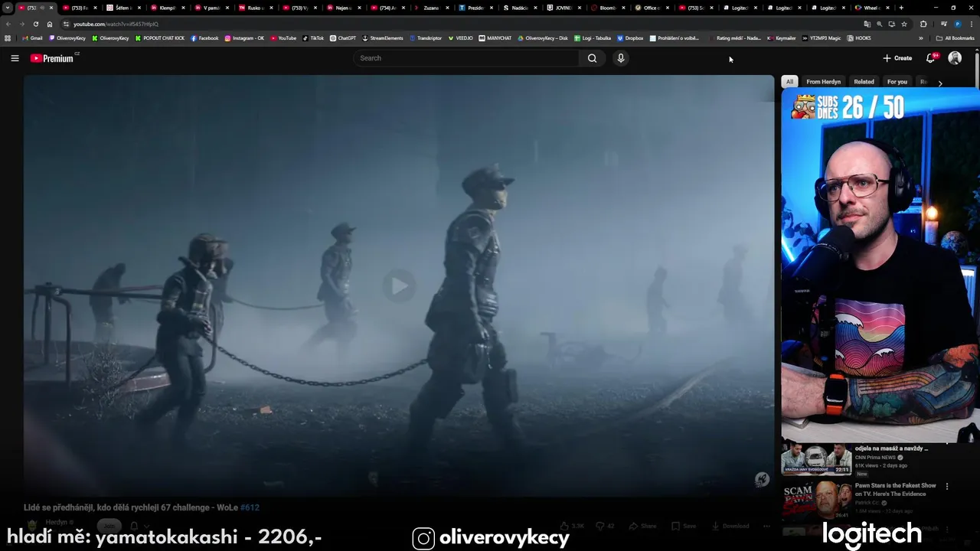Open the ChatGPT bookmark
This screenshot has height=551, width=980.
[x=343, y=38]
